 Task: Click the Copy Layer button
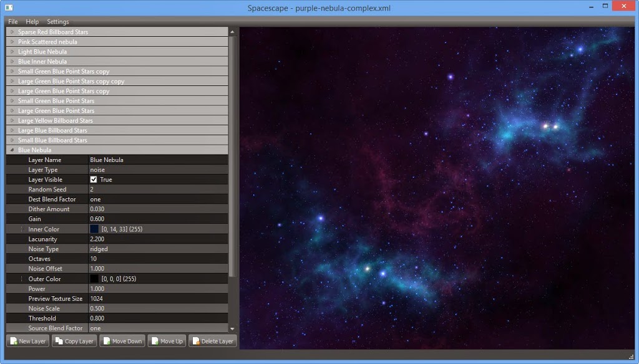(x=74, y=341)
